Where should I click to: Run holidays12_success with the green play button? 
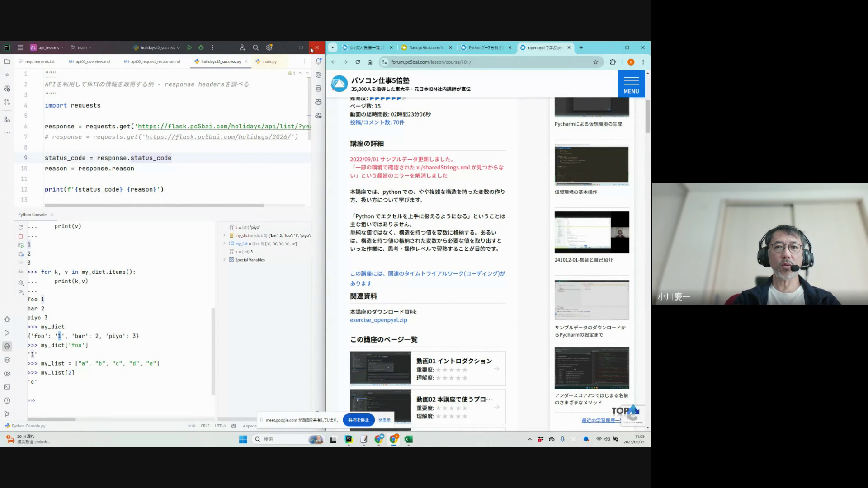tap(189, 47)
